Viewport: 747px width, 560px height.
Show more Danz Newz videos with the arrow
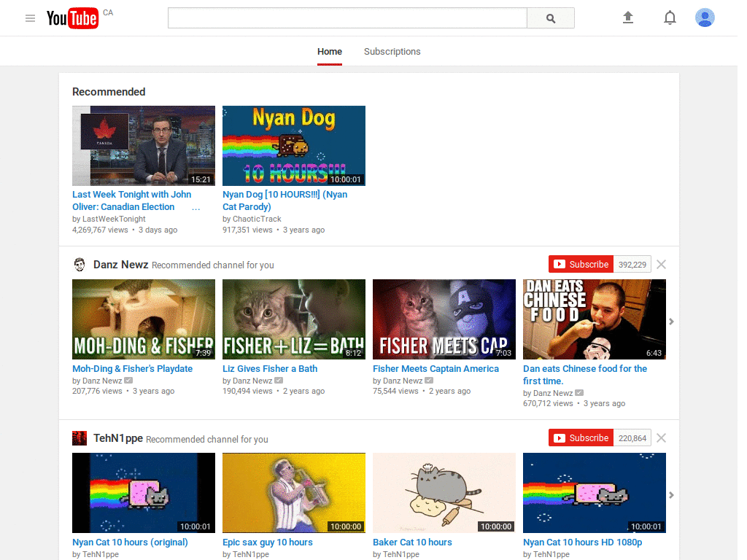pos(671,321)
